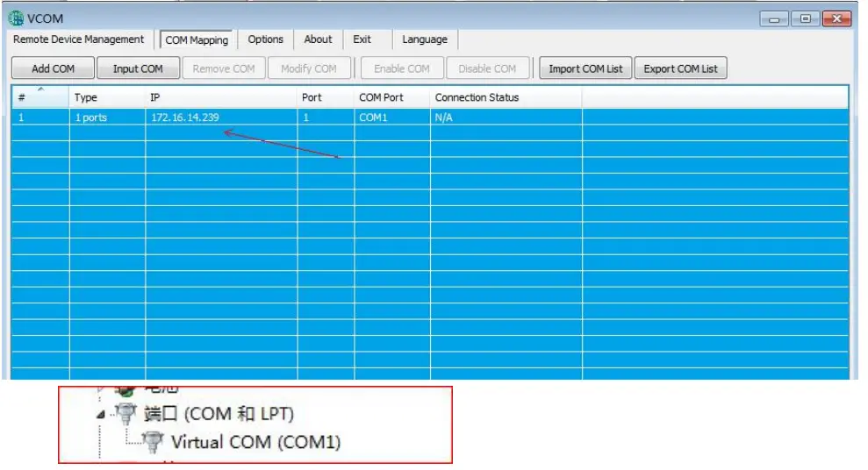Sort by the # column header
The height and width of the screenshot is (470, 868).
tap(40, 97)
